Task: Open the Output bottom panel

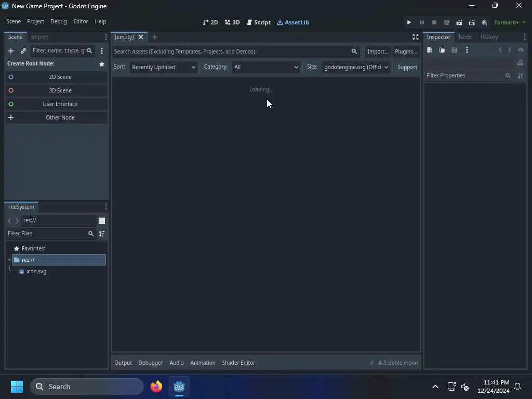Action: click(x=123, y=363)
